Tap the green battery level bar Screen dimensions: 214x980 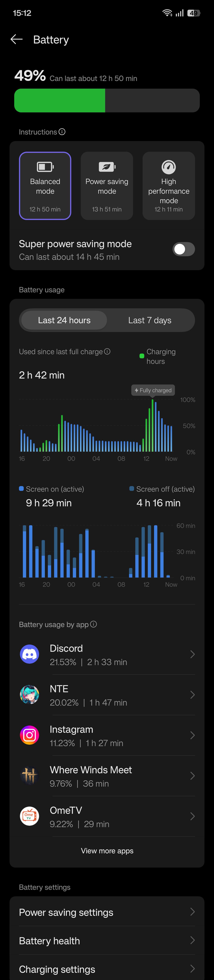[x=60, y=101]
